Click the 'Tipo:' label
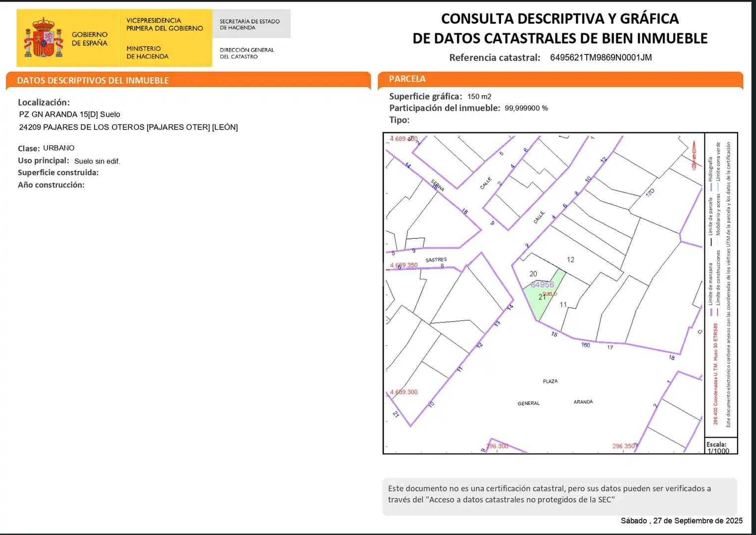Image resolution: width=756 pixels, height=535 pixels. (399, 120)
